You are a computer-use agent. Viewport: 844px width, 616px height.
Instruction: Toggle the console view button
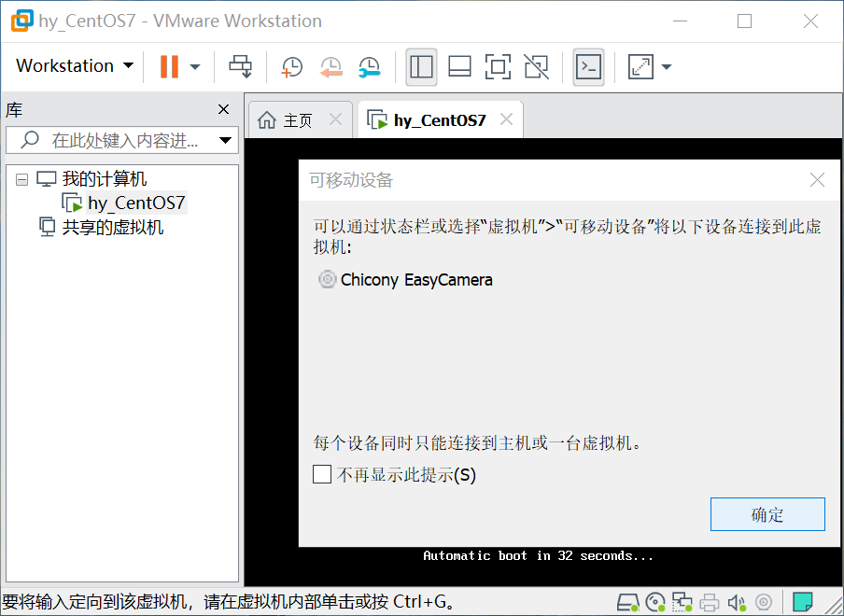[588, 66]
